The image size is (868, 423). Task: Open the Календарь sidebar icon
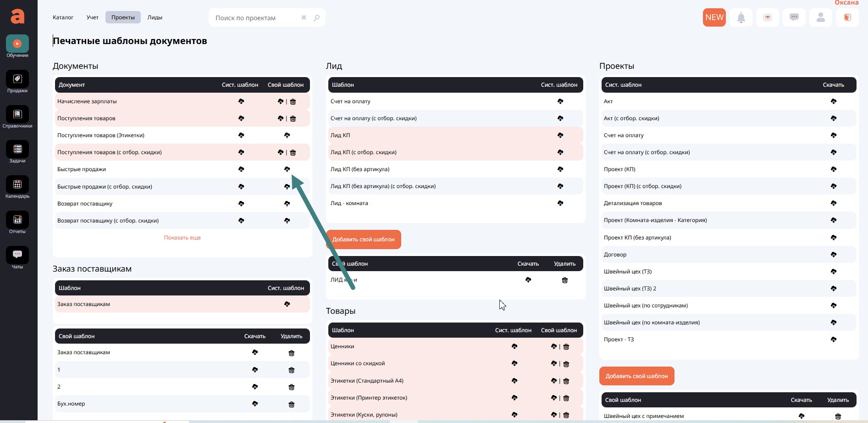17,185
